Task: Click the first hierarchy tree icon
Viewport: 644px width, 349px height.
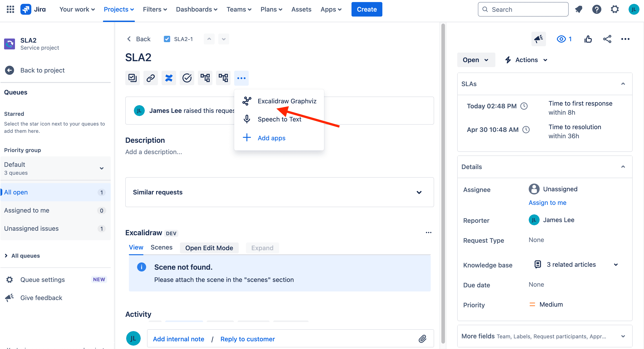Action: 205,78
